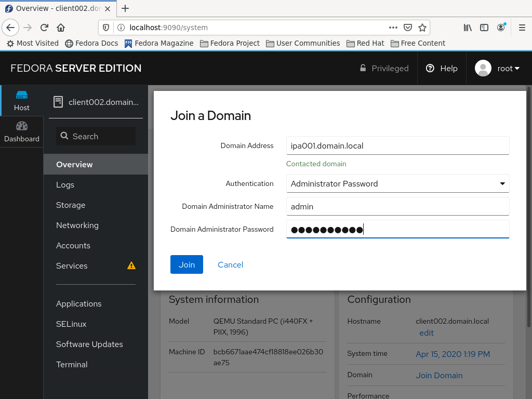
Task: Expand the Fedora Project bookmarks folder
Action: coord(230,44)
